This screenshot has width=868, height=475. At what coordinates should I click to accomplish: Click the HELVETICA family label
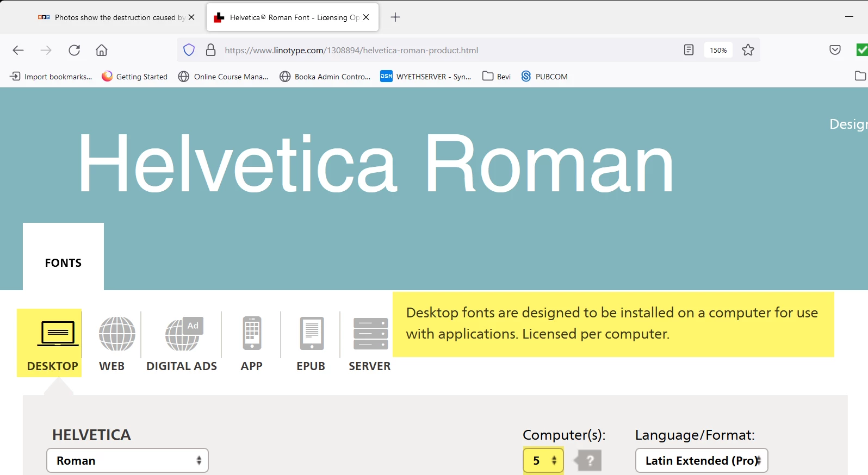coord(91,435)
